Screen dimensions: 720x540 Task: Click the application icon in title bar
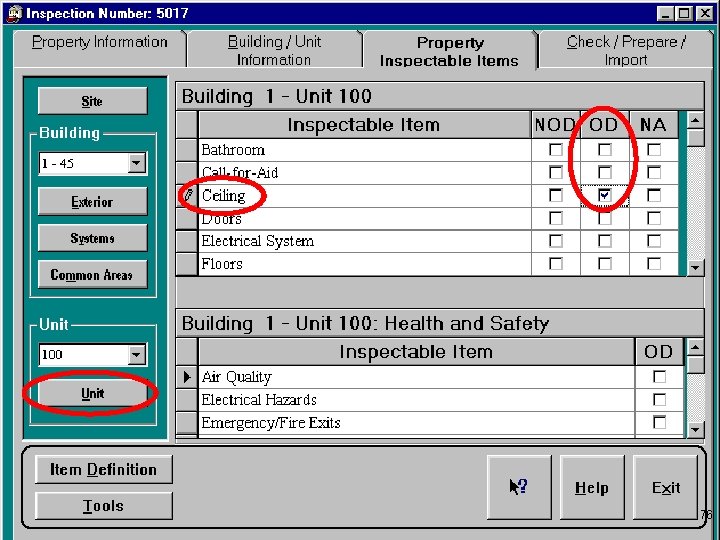(15, 13)
